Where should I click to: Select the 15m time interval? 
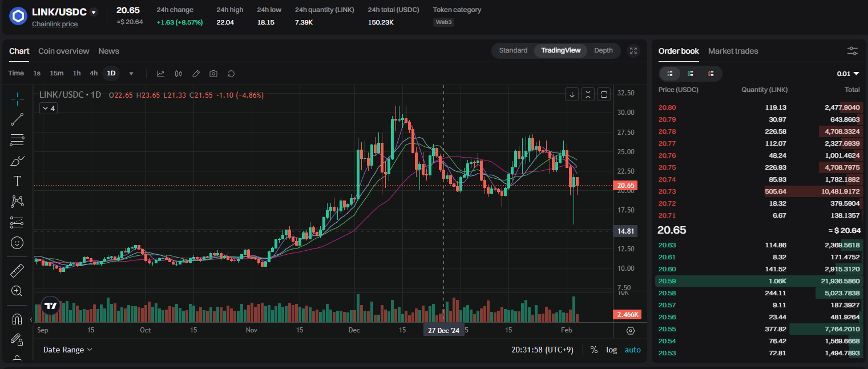click(x=56, y=73)
